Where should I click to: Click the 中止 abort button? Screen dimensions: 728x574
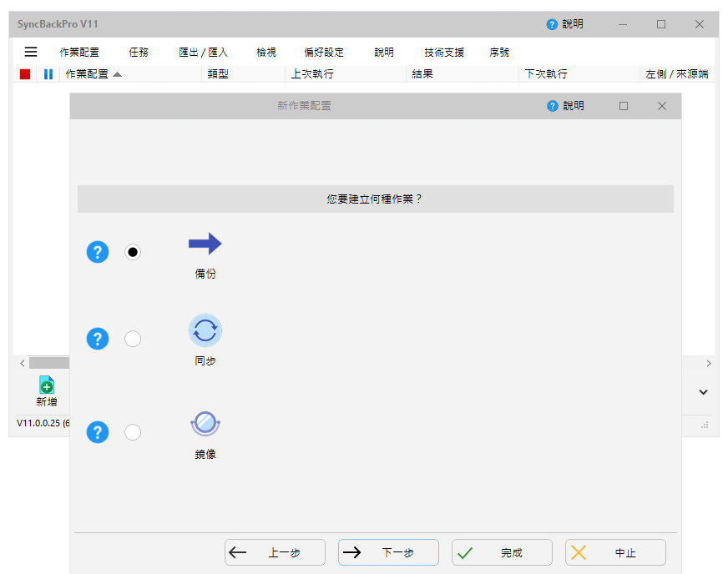(615, 552)
